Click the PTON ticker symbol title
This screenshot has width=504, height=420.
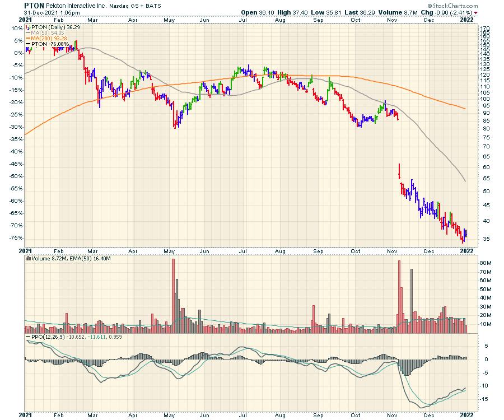coord(34,4)
